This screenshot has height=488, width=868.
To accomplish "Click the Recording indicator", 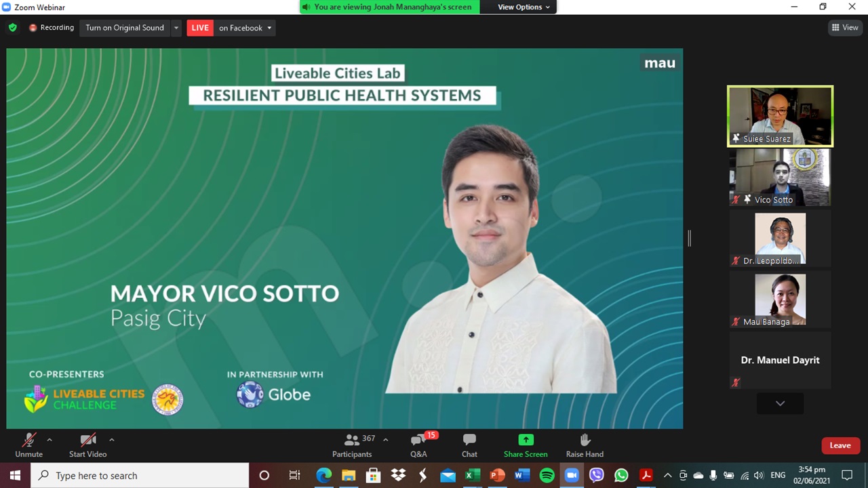I will pyautogui.click(x=52, y=28).
